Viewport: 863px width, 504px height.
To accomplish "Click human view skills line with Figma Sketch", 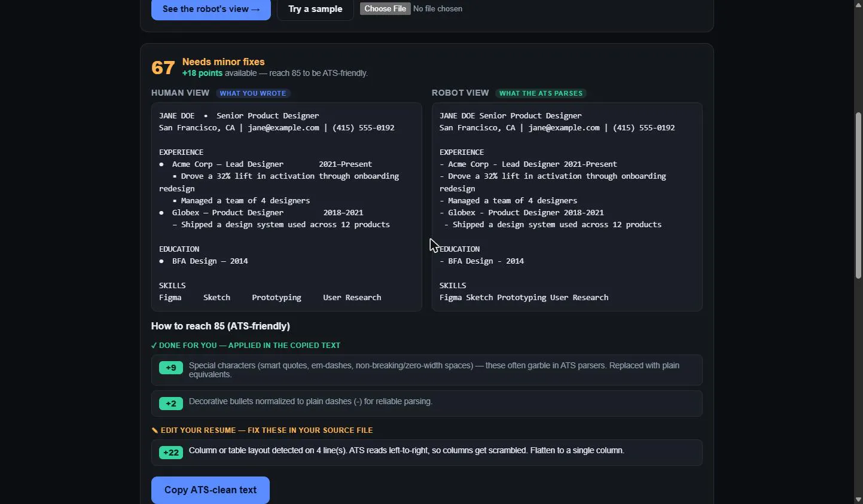I will click(270, 297).
